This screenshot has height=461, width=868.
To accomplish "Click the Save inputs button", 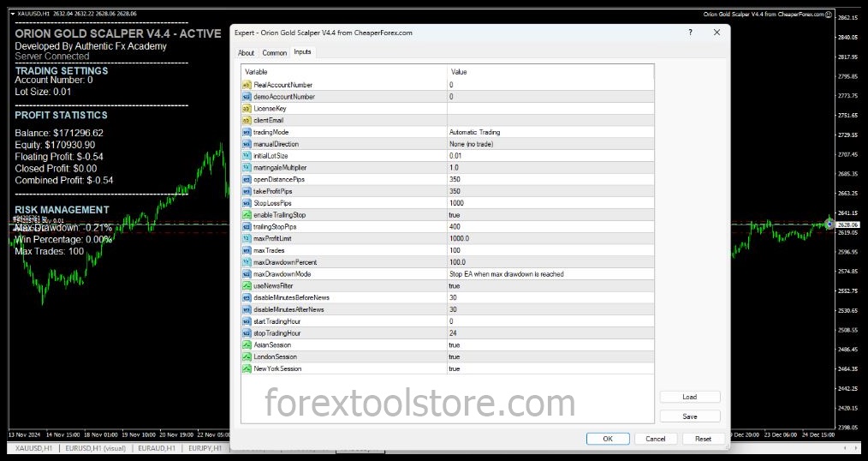I will tap(690, 416).
